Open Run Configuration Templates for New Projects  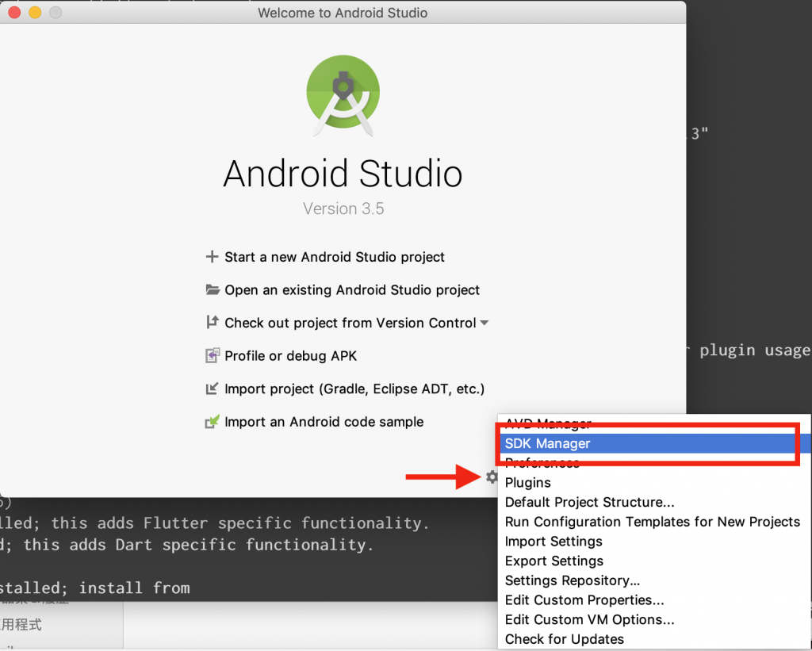pyautogui.click(x=653, y=522)
